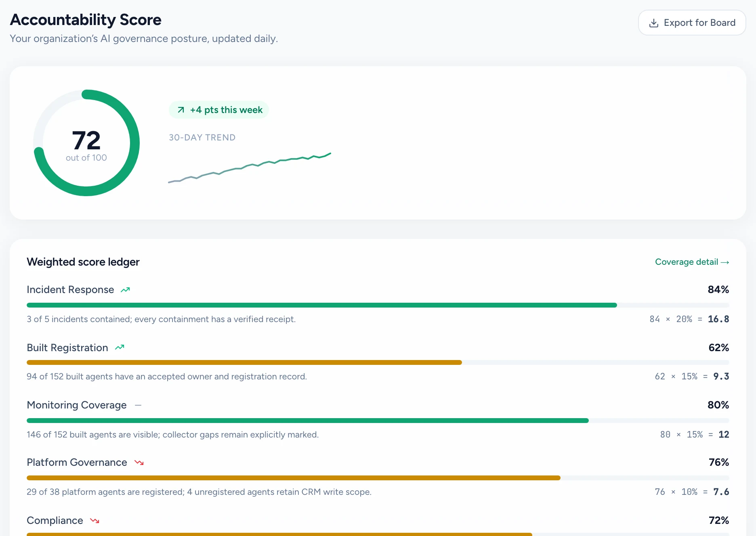Click the 80% Monitoring Coverage value
Viewport: 756px width, 536px height.
point(718,405)
